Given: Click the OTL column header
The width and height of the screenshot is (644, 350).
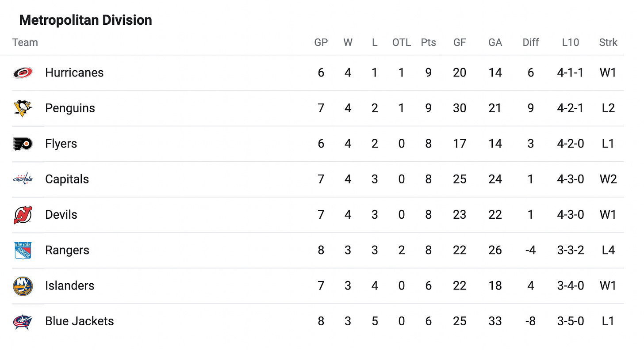Looking at the screenshot, I should coord(402,42).
